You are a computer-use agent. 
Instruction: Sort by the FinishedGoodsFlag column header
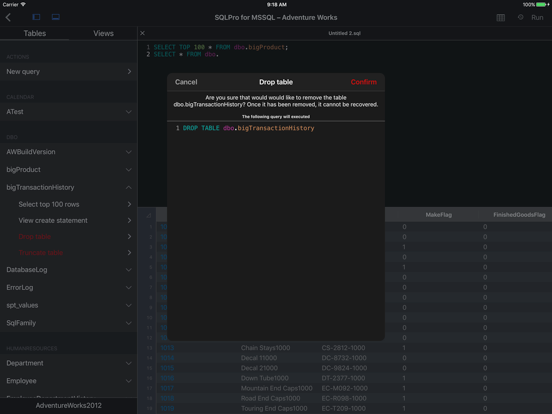519,215
